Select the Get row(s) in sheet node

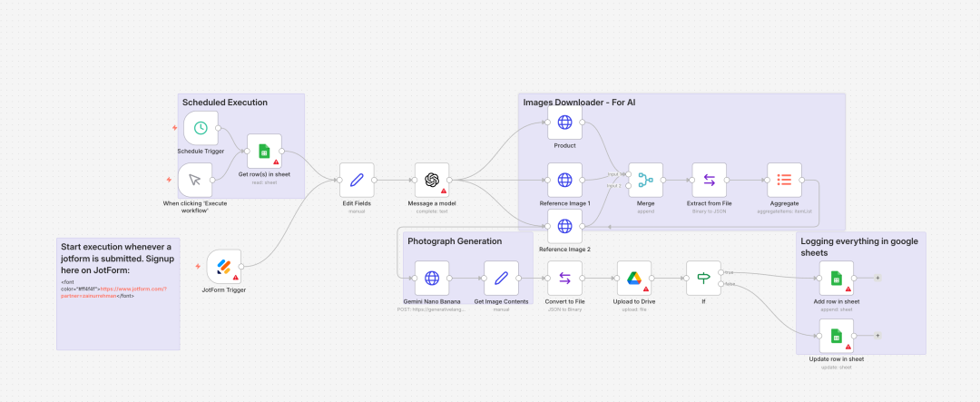coord(264,151)
